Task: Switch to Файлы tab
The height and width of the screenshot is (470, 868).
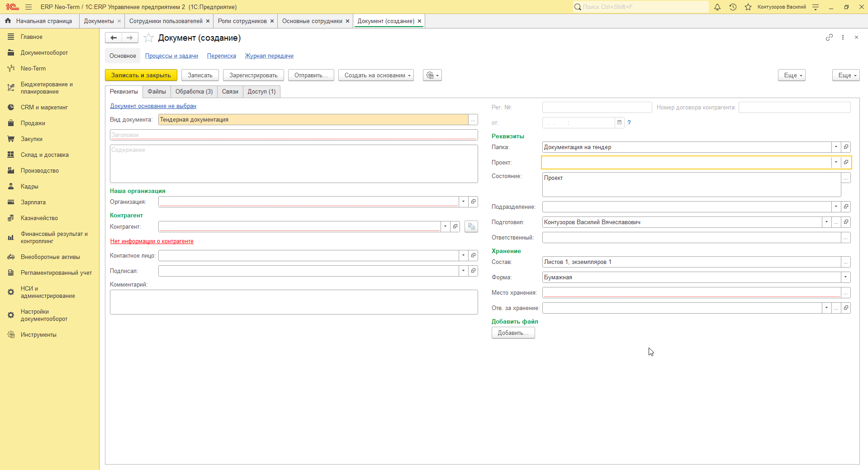Action: 157,91
